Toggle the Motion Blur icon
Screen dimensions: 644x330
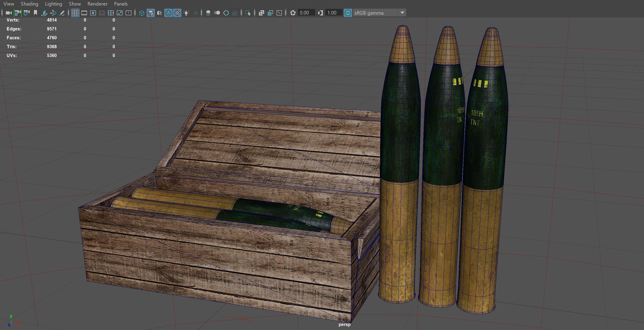[x=217, y=13]
